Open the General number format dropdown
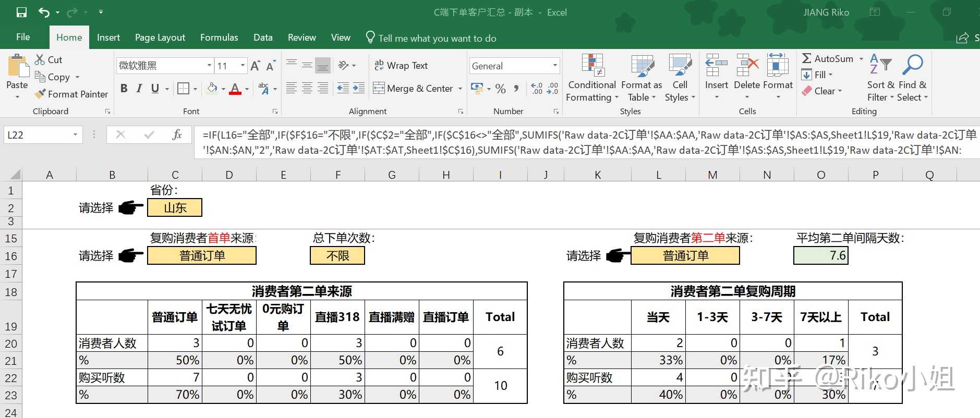This screenshot has width=980, height=418. tap(555, 66)
